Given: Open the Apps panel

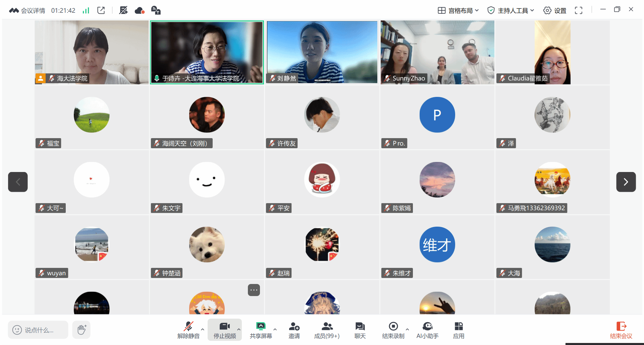Looking at the screenshot, I should [458, 330].
